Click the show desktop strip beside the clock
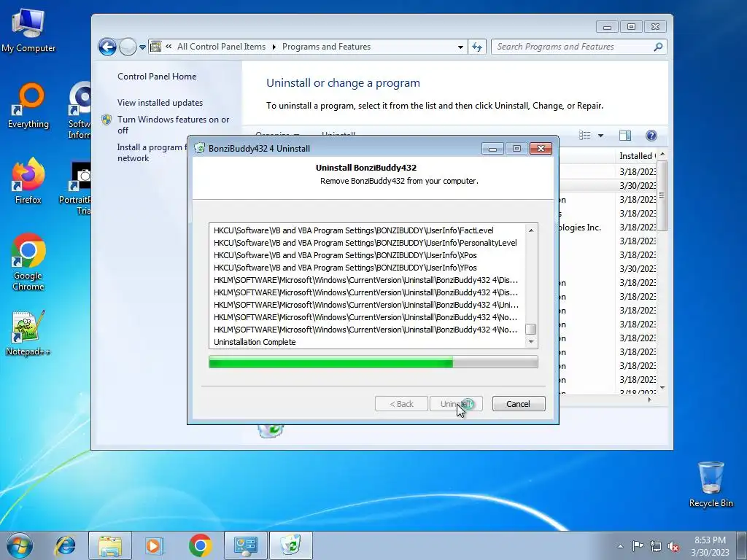Screen dimensions: 747x560 point(741,545)
